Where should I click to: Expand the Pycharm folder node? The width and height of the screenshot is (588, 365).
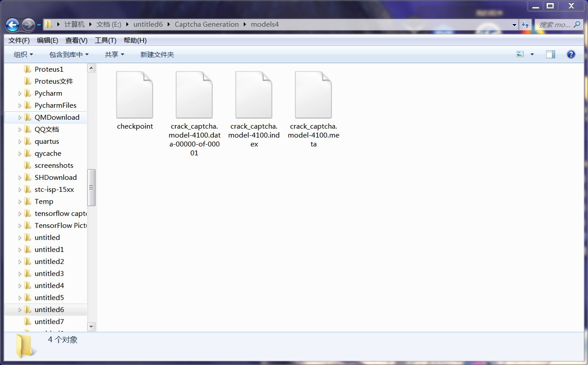point(20,93)
